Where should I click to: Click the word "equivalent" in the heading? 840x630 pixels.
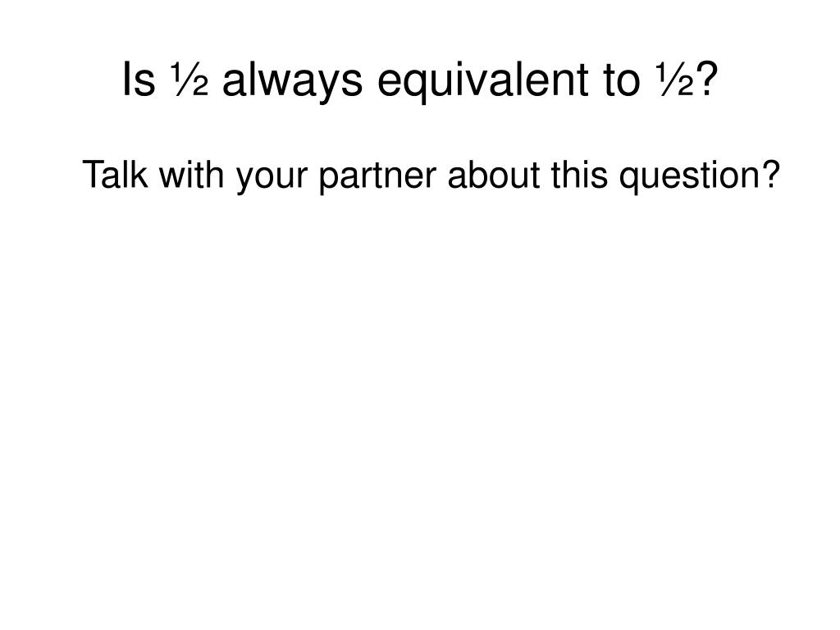pos(482,81)
